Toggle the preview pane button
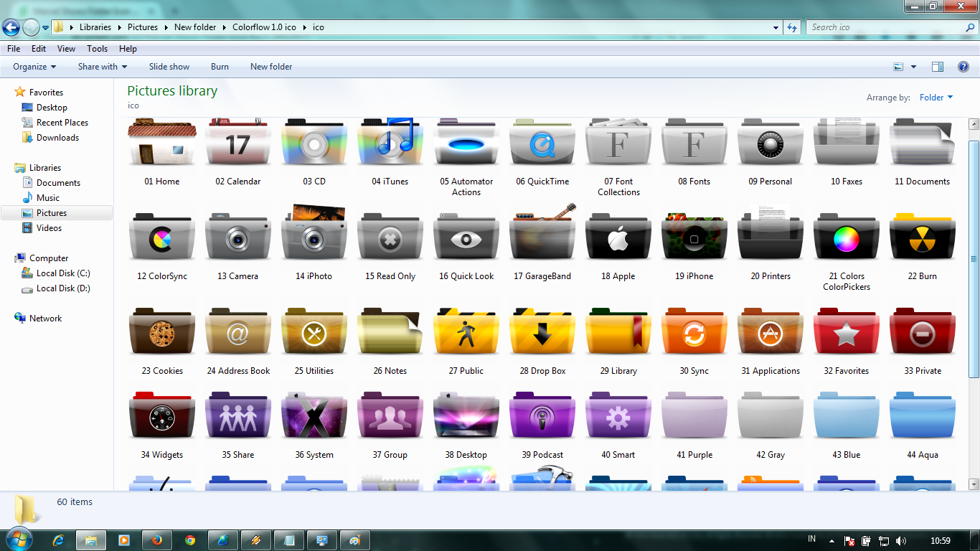 pos(938,67)
